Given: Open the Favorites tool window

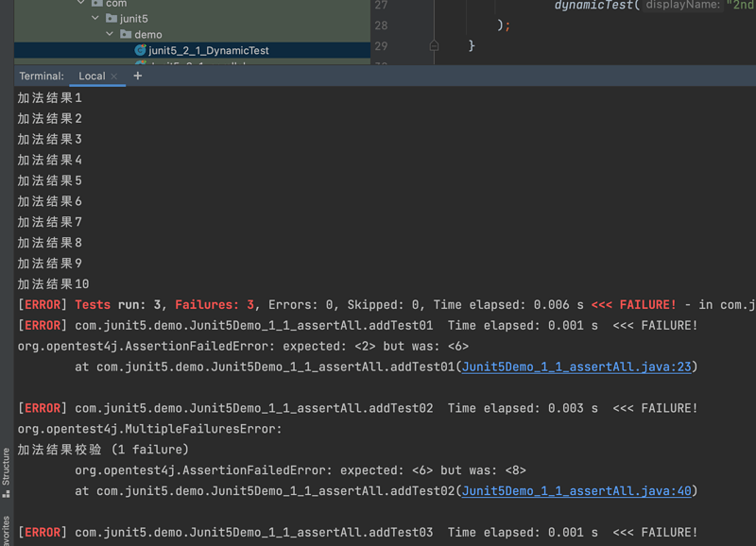Looking at the screenshot, I should 7,531.
